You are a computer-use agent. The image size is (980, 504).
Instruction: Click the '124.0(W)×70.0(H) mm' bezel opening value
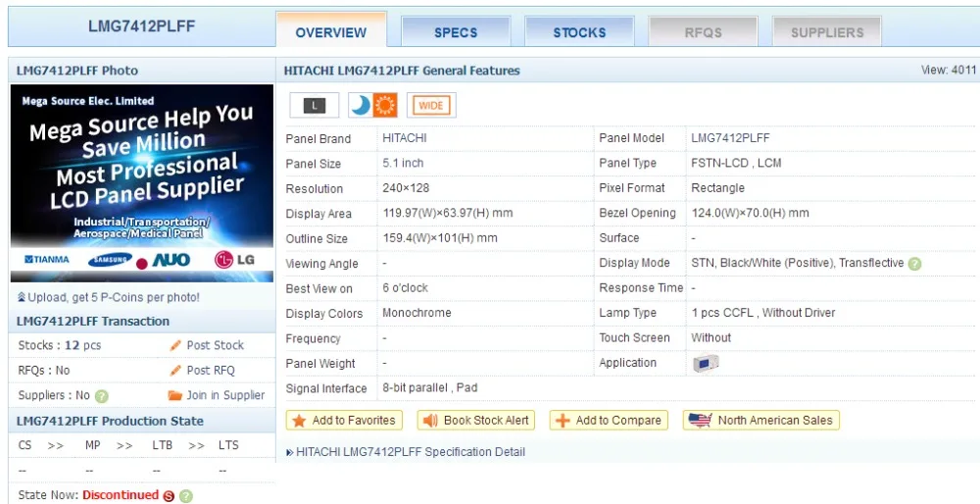750,213
